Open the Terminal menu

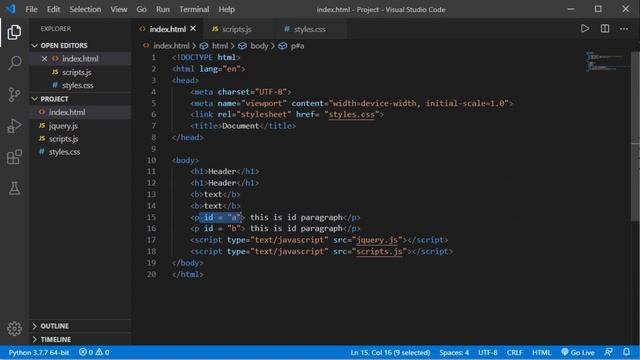(194, 9)
